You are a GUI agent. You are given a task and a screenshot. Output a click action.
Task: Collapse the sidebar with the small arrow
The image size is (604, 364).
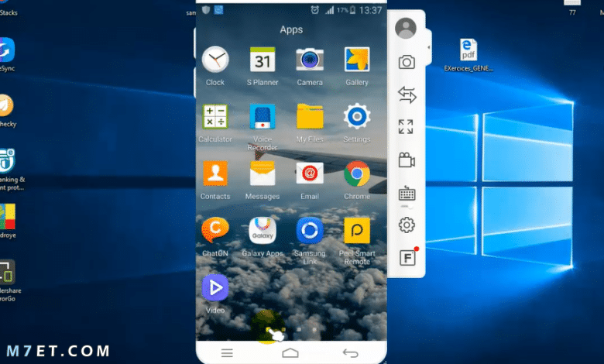(429, 47)
